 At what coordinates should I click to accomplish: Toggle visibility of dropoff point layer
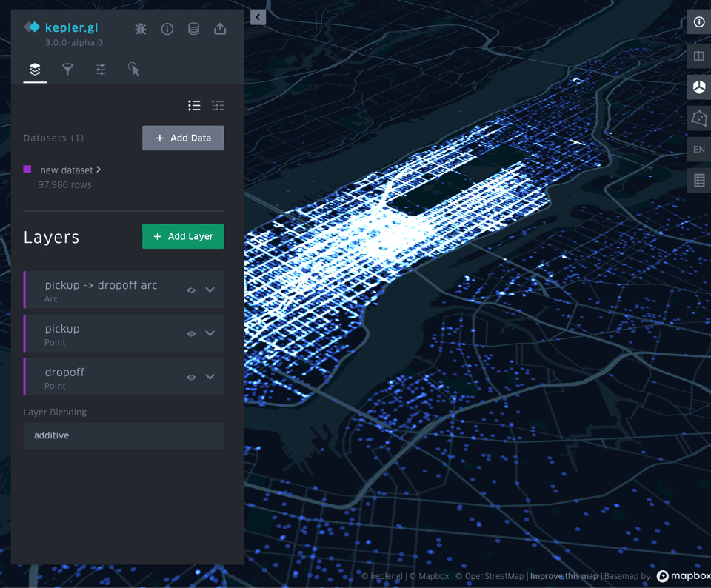(191, 378)
